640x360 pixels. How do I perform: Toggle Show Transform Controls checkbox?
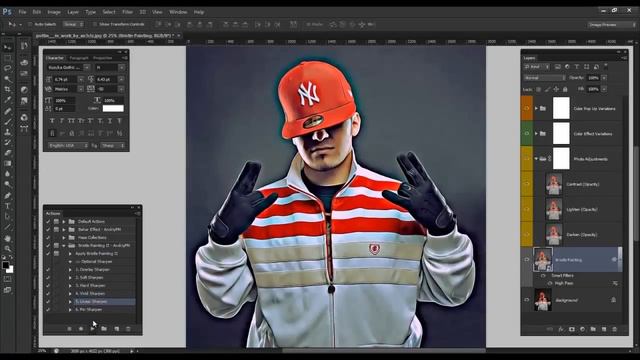(95, 24)
